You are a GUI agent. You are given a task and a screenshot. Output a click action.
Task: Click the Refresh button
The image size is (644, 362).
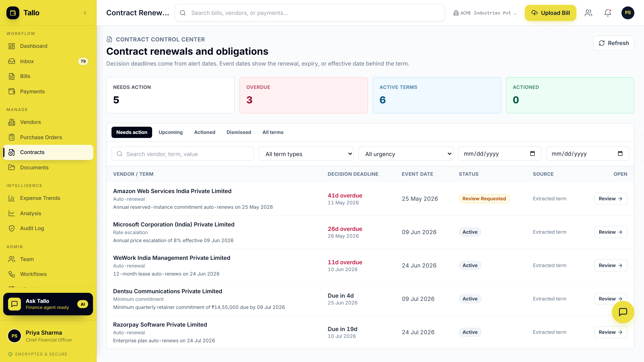(614, 43)
